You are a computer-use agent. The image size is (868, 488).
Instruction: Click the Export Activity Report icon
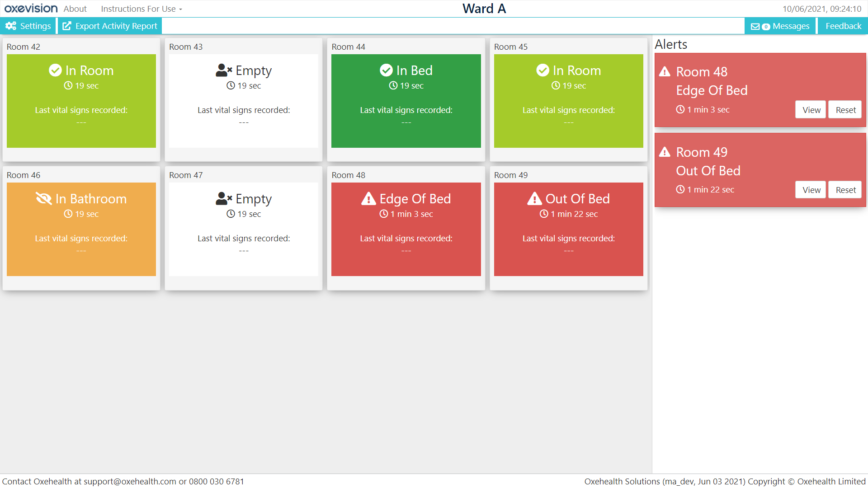(x=67, y=26)
